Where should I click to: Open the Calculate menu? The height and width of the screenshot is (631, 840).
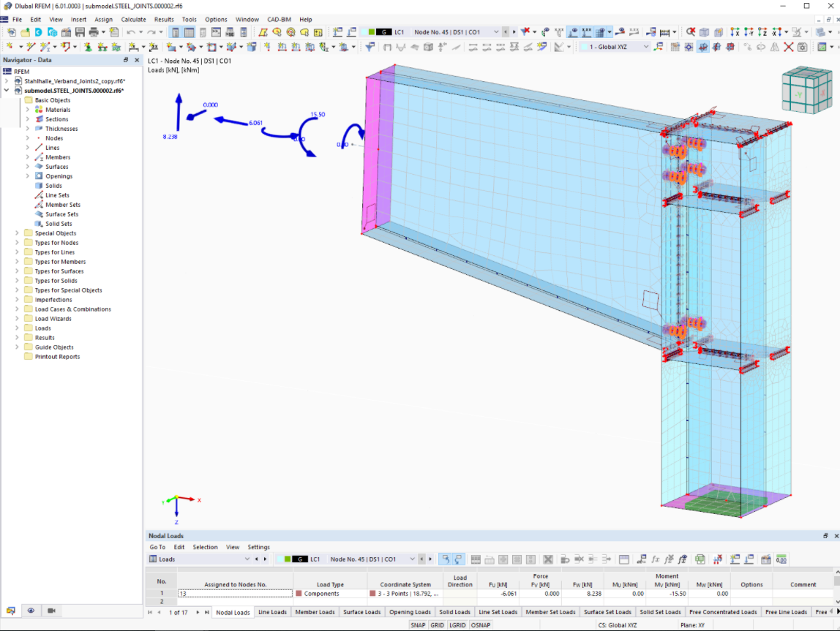click(x=134, y=19)
